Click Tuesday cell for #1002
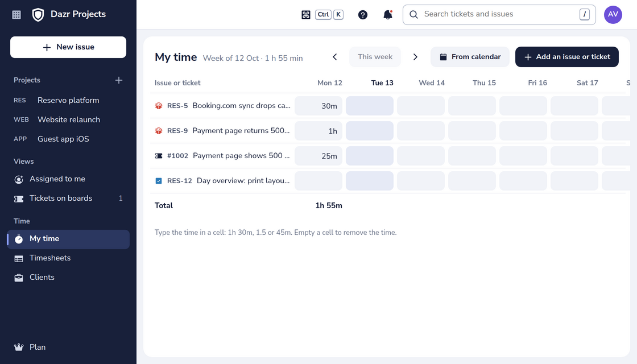The width and height of the screenshot is (637, 364). point(370,156)
